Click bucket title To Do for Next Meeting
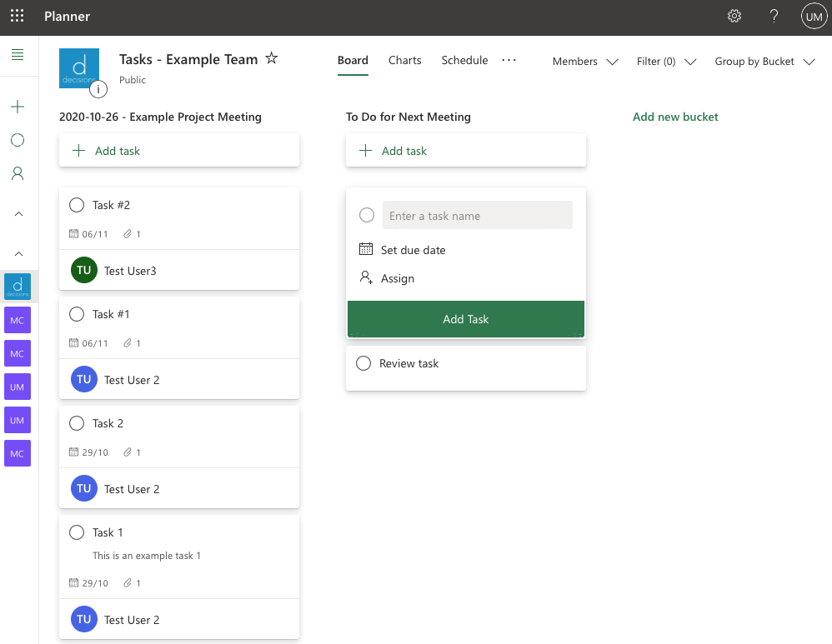Viewport: 832px width, 644px height. point(408,117)
